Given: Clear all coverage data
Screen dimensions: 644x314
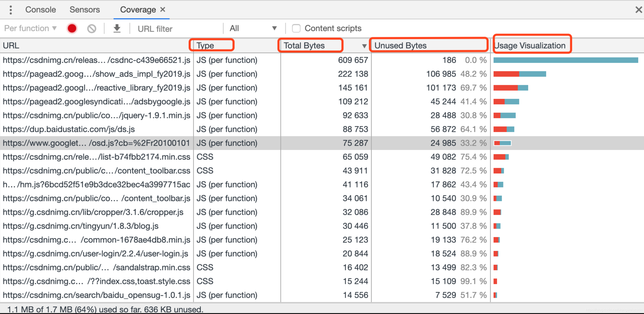Looking at the screenshot, I should point(91,28).
